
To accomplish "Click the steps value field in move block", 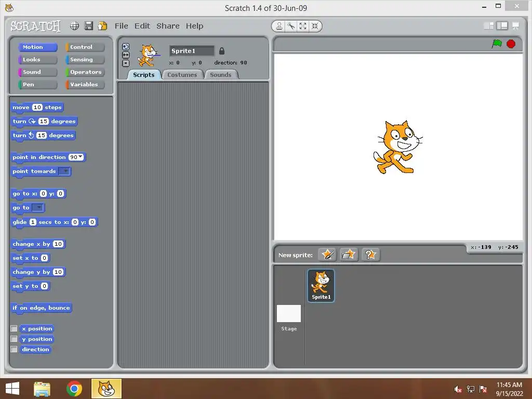I will [x=37, y=107].
